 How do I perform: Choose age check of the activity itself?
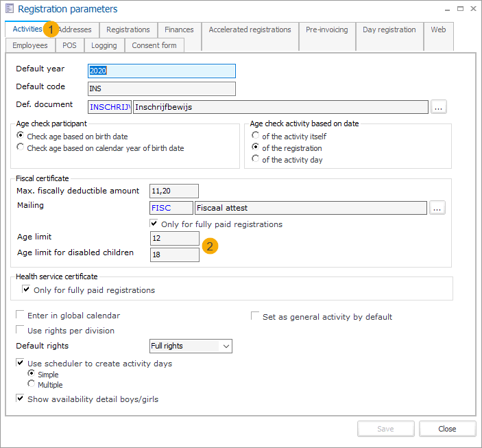(256, 136)
